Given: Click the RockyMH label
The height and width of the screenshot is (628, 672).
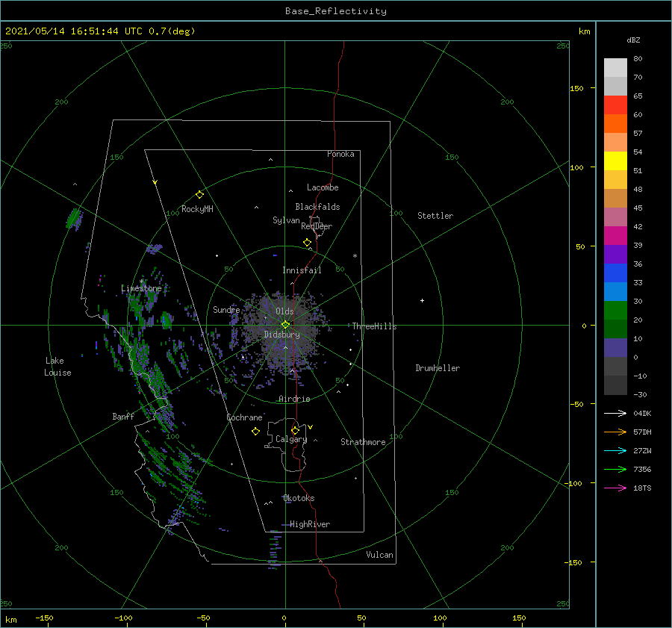Looking at the screenshot, I should 196,209.
